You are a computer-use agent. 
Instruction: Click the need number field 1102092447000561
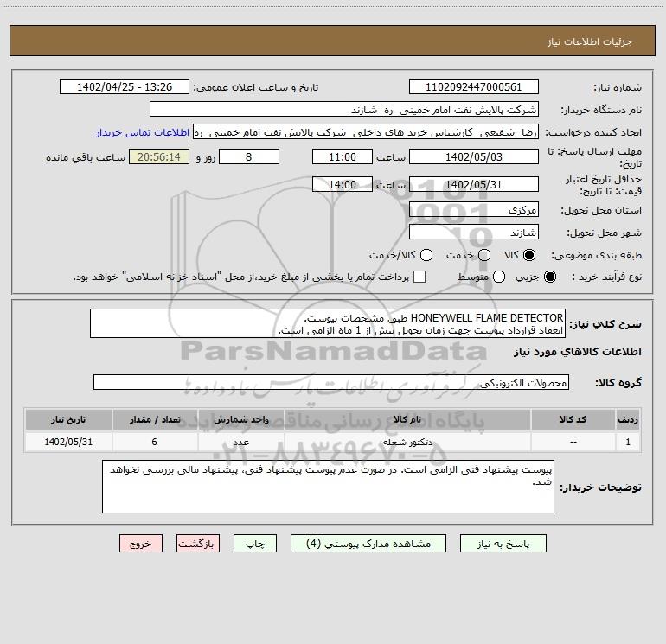(474, 86)
